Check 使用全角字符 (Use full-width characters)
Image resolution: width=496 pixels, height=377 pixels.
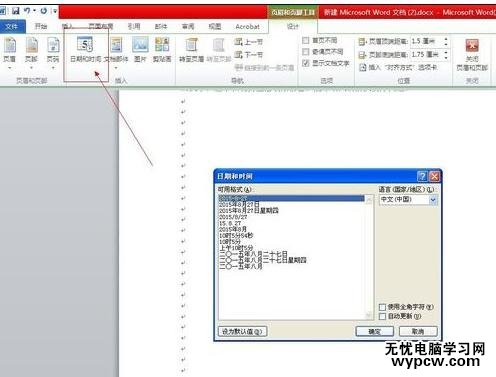(382, 307)
